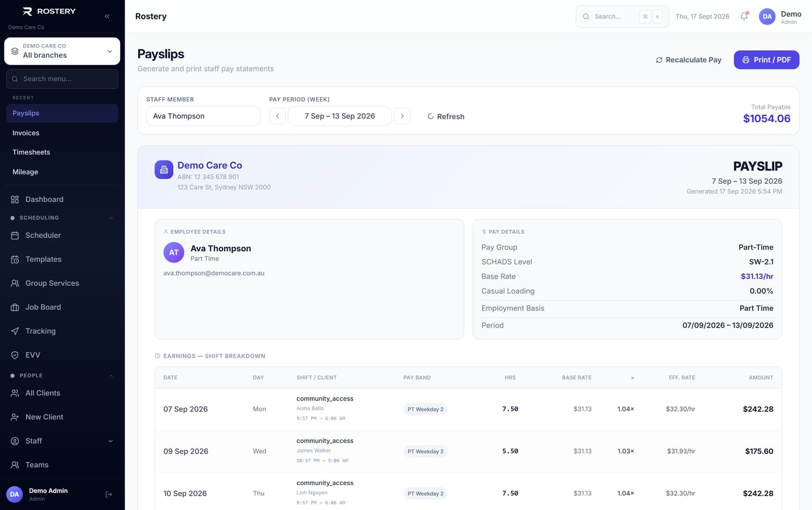Click ava.thompson@democare.com.au email

pos(214,273)
